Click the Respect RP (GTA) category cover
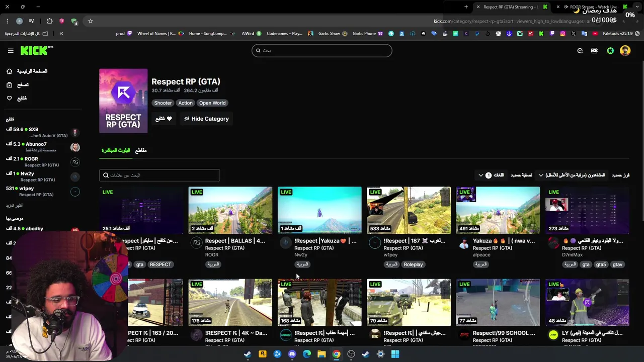This screenshot has width=644, height=362. pyautogui.click(x=123, y=101)
